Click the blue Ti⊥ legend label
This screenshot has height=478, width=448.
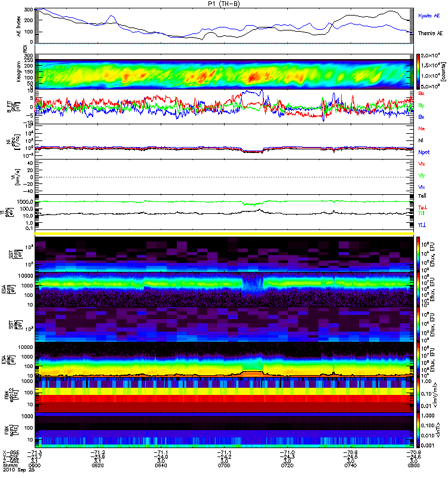pos(422,225)
